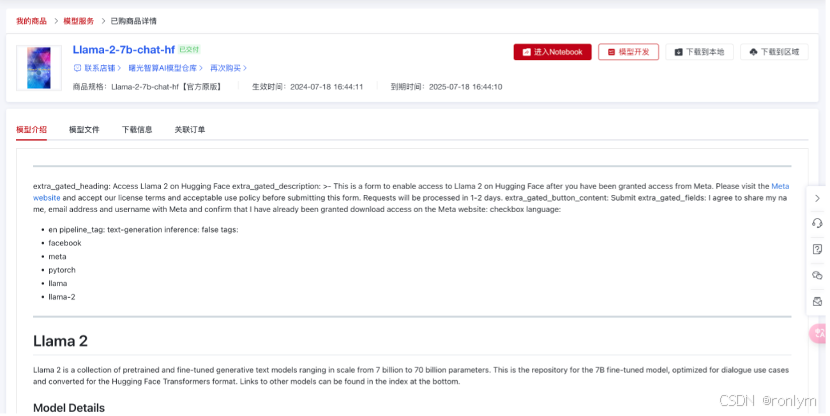Click the meta tag list item
The width and height of the screenshot is (830, 416).
pos(57,257)
